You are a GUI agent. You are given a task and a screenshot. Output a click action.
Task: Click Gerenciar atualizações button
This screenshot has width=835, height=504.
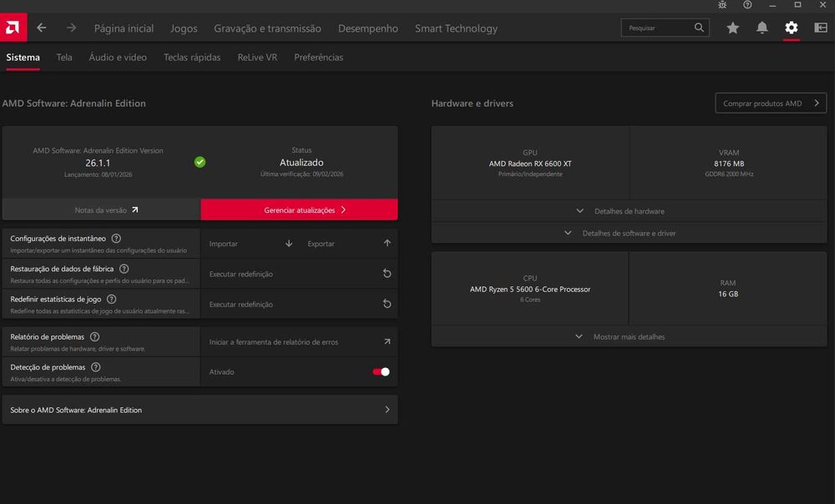[x=299, y=209]
